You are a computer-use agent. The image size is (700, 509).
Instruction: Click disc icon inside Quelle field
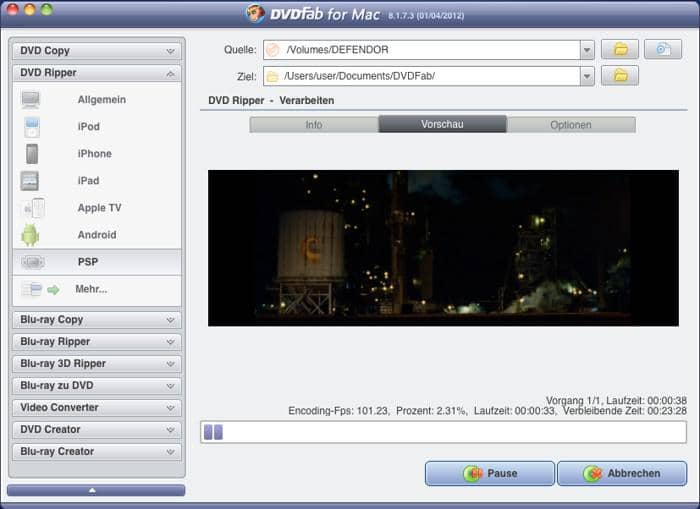point(273,50)
